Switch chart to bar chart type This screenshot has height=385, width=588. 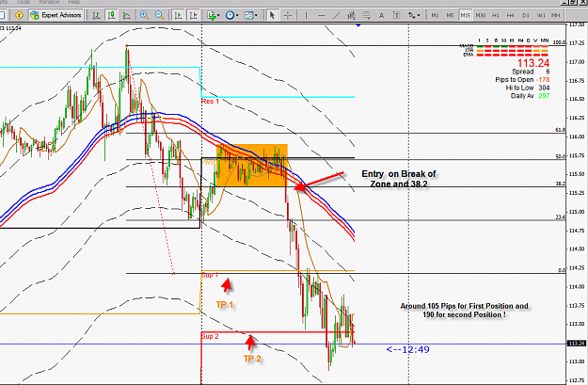tap(96, 15)
